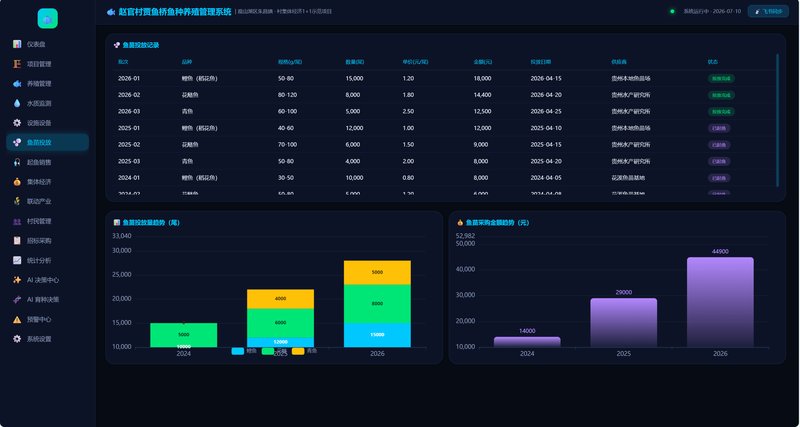Toggle the cyan 鲤鱼 legend swatch
Image resolution: width=800 pixels, height=427 pixels.
238,351
